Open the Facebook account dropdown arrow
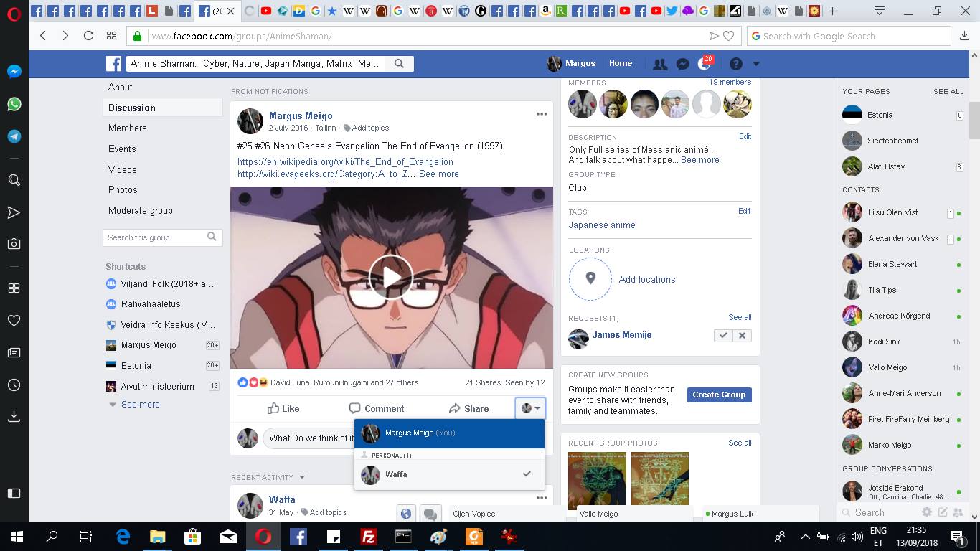 (x=755, y=64)
